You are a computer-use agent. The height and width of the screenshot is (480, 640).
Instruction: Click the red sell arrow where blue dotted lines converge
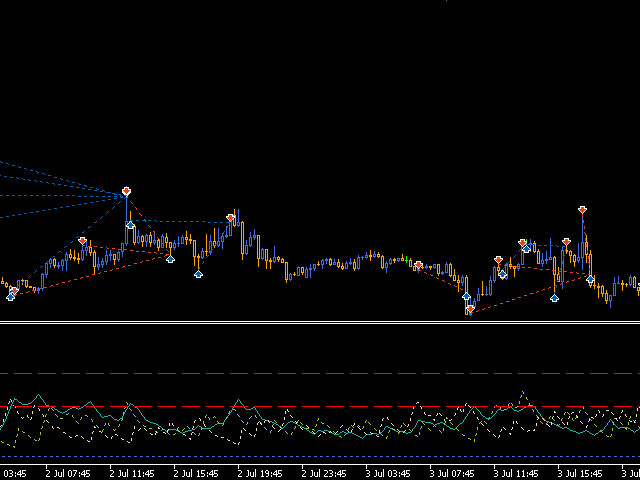click(127, 191)
